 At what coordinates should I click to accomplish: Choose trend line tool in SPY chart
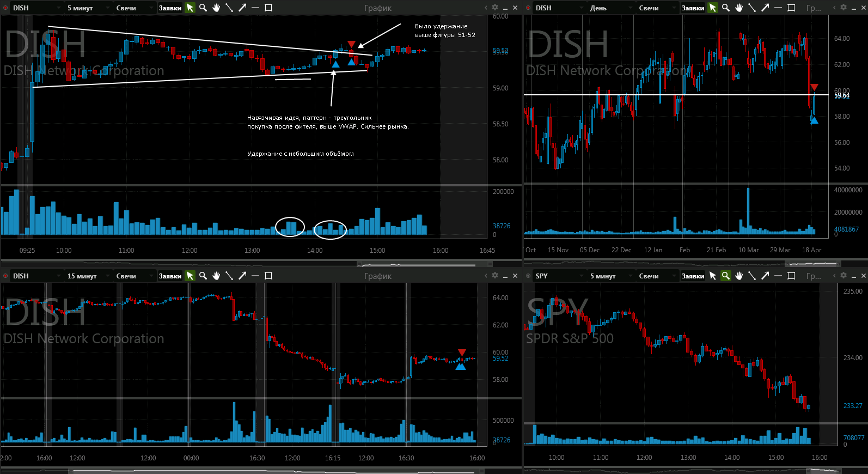752,276
